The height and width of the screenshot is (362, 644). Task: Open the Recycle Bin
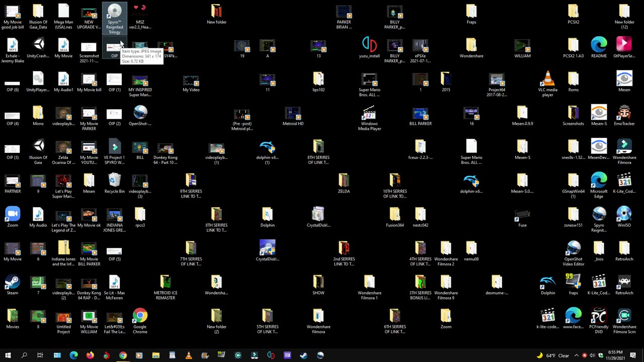114,184
